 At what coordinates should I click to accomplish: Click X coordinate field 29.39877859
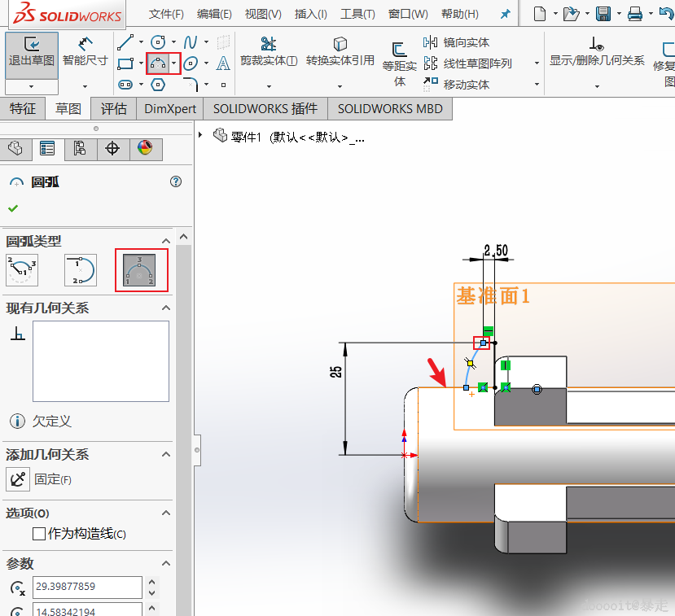click(x=87, y=587)
